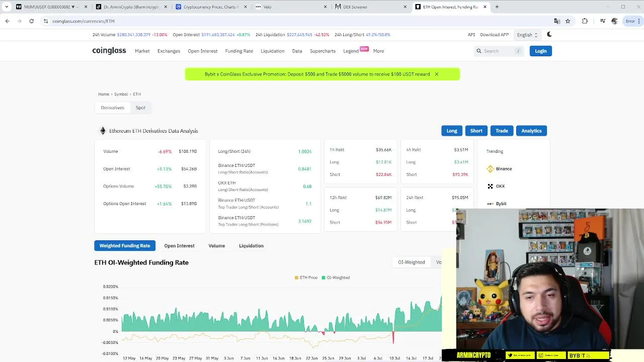This screenshot has height=362, width=644.
Task: Click the Symbol breadcrumb link
Action: click(x=121, y=94)
